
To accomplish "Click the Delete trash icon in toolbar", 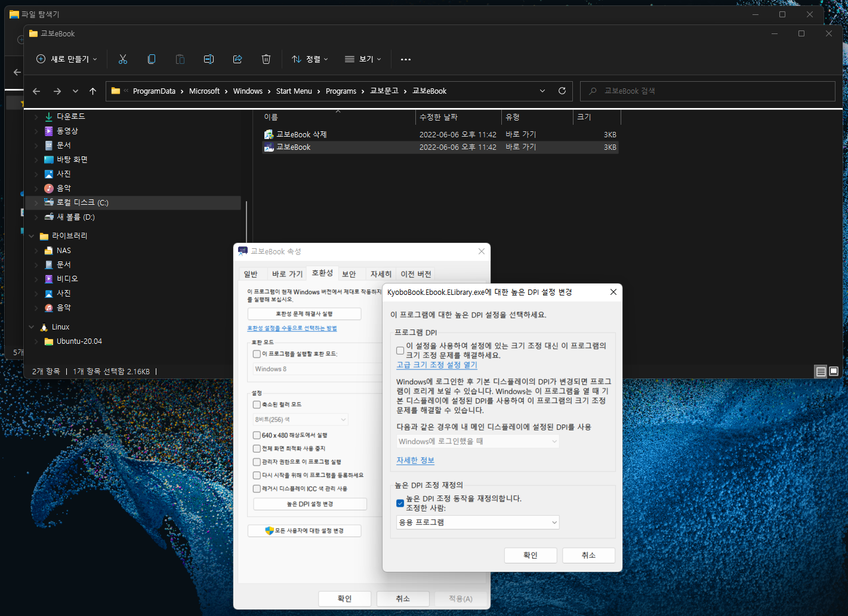I will click(266, 59).
